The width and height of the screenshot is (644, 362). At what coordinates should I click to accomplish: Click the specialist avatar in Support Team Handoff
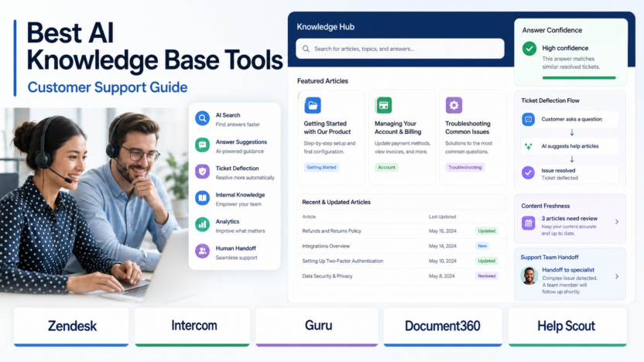(x=529, y=276)
